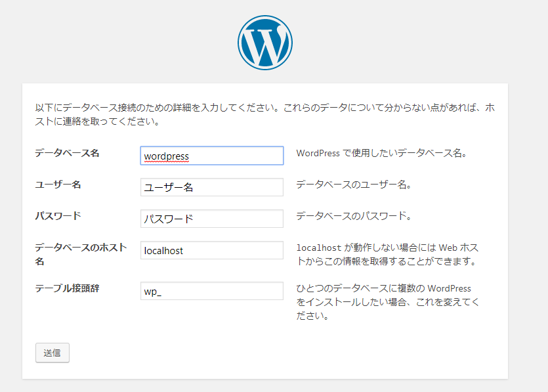Click the テーブル接頭辞 label
The height and width of the screenshot is (392, 548).
67,288
